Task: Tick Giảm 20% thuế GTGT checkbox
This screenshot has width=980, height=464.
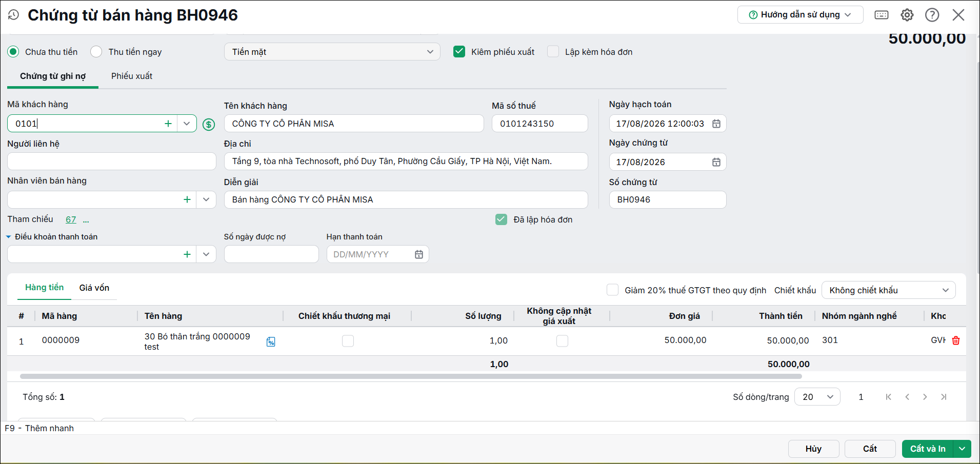Action: 612,290
